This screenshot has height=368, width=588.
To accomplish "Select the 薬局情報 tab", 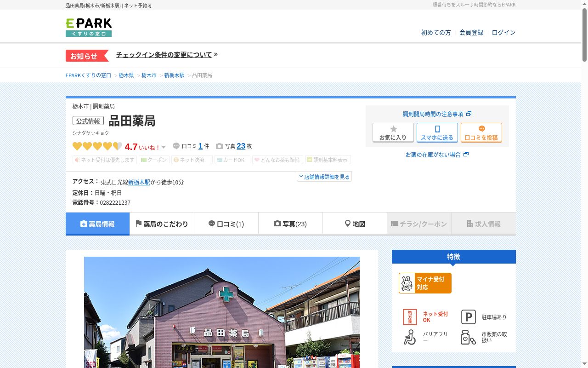I will [98, 224].
